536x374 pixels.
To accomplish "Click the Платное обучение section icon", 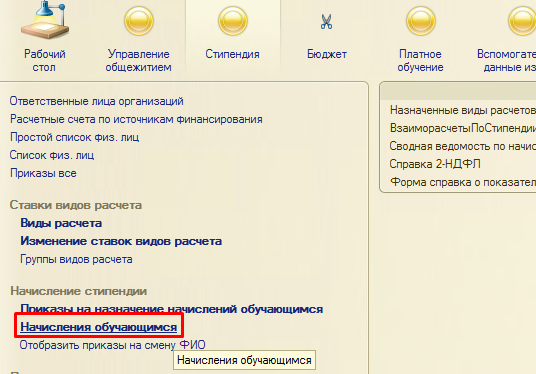I will pyautogui.click(x=420, y=21).
